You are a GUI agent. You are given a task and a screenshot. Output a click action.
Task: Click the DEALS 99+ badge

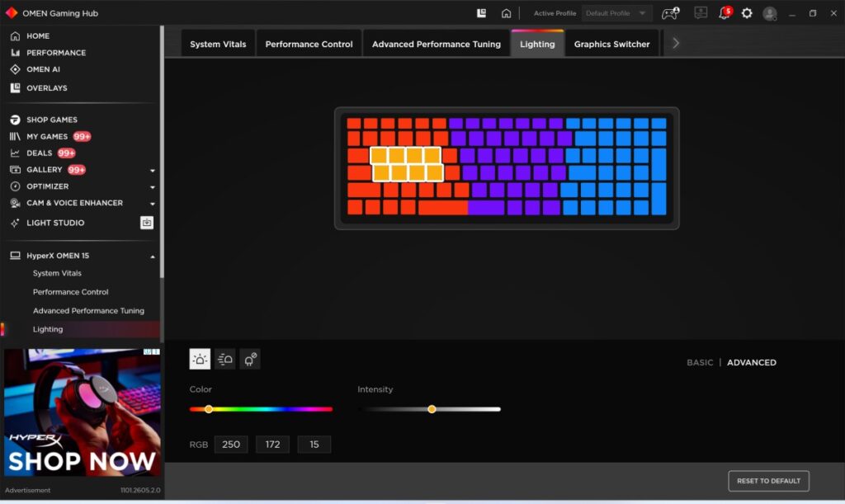pos(66,153)
